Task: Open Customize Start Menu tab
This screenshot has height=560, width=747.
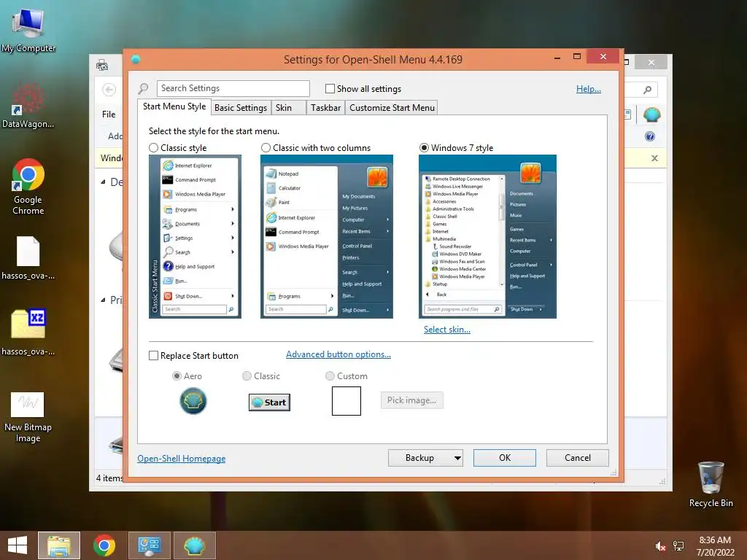Action: tap(392, 108)
